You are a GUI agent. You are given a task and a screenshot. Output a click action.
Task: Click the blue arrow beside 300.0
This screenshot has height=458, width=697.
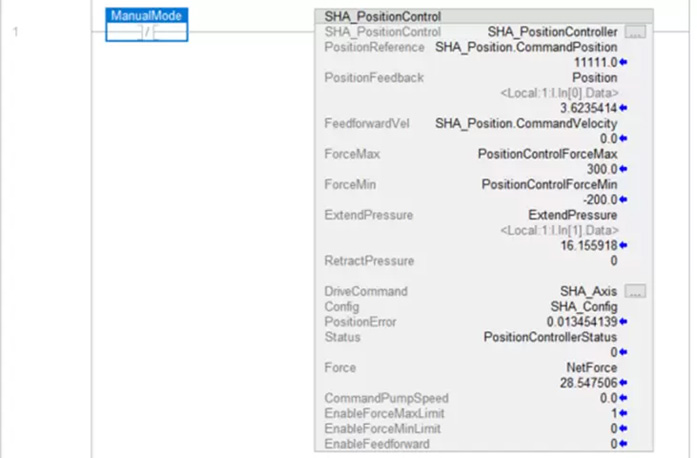click(x=623, y=169)
